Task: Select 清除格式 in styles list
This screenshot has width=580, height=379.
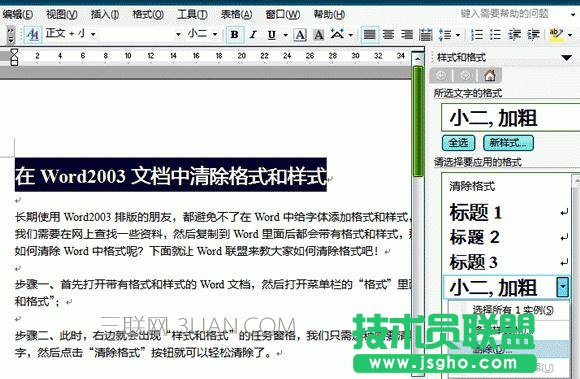Action: (x=472, y=186)
